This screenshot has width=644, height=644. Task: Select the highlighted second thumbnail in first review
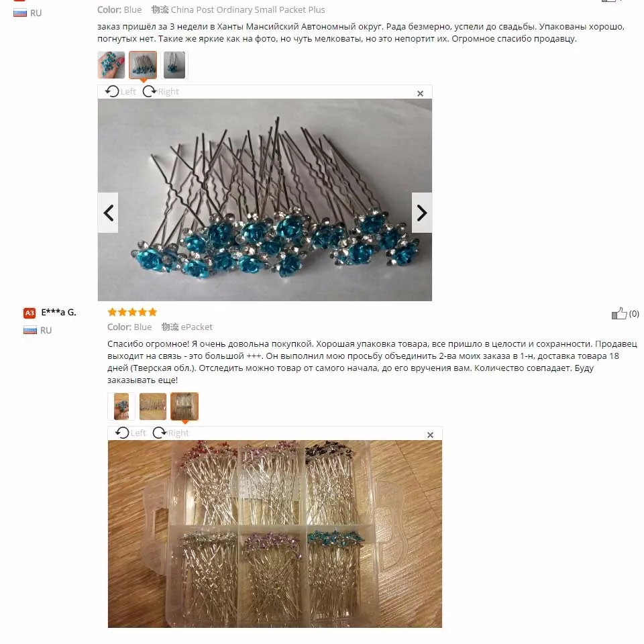143,65
